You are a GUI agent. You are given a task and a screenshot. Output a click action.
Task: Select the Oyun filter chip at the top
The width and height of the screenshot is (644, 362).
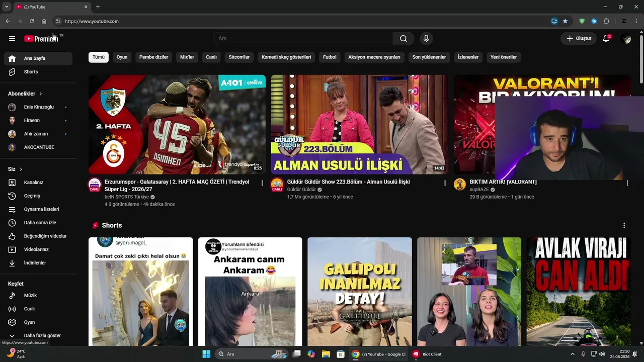click(x=122, y=57)
